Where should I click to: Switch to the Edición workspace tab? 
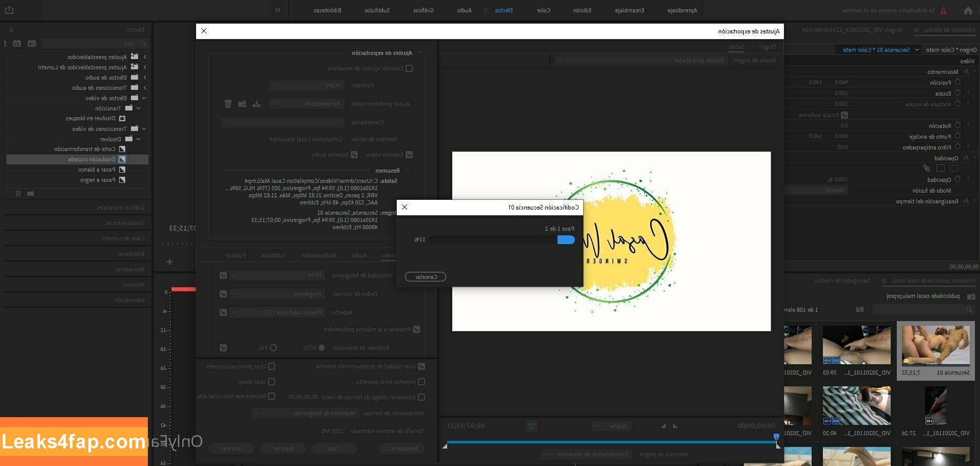point(582,10)
